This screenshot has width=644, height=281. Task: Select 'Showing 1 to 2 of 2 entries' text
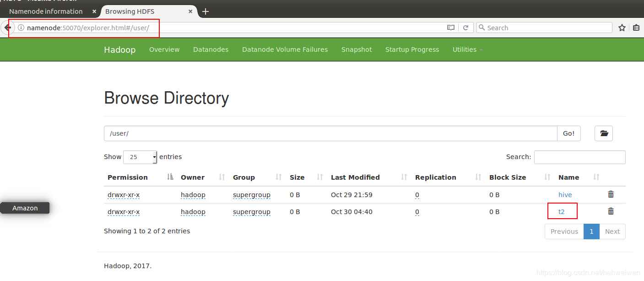[x=147, y=231]
